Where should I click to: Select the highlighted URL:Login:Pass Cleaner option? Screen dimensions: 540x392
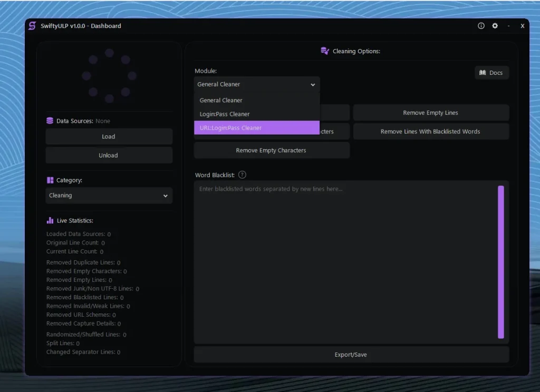(256, 128)
